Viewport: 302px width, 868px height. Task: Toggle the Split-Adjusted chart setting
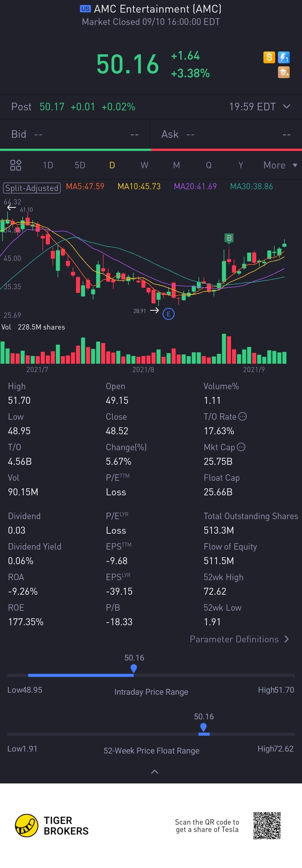32,188
